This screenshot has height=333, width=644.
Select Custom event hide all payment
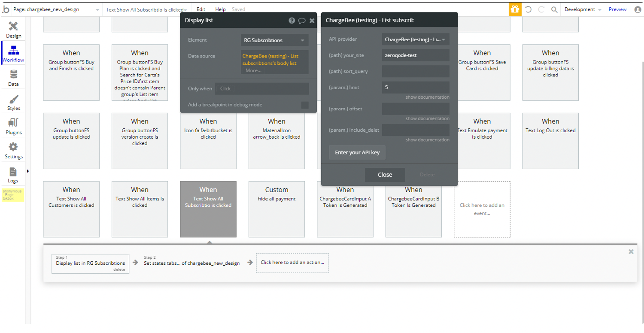pos(276,209)
